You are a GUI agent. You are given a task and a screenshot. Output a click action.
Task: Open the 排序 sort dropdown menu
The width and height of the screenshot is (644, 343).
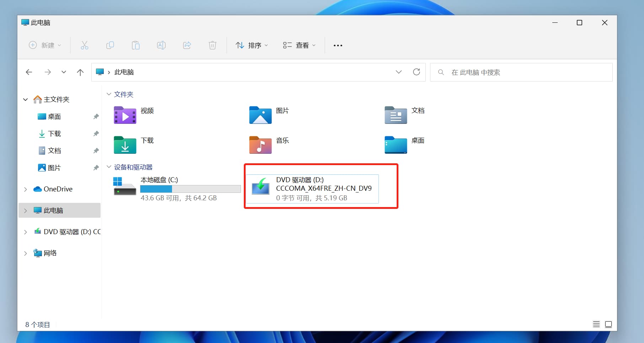(252, 45)
